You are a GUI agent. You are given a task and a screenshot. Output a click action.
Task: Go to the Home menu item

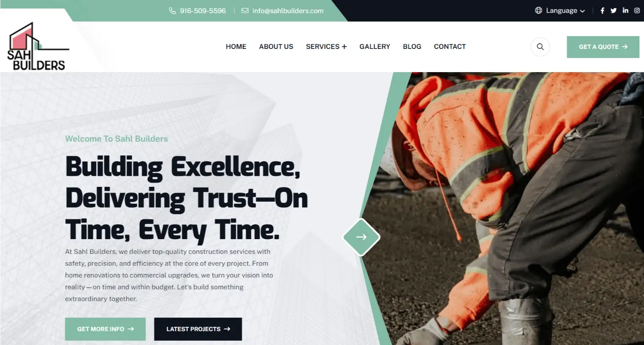click(236, 46)
